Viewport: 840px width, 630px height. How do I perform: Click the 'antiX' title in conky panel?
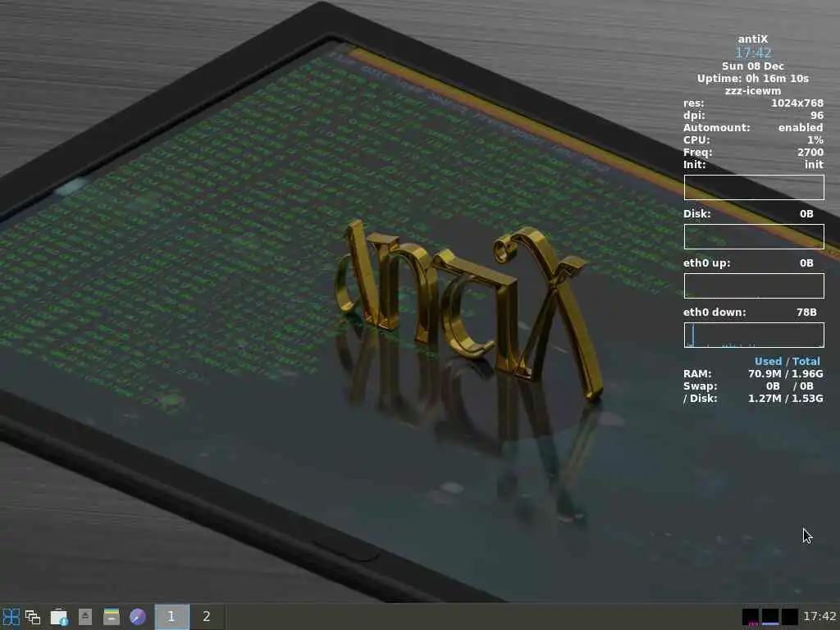[753, 39]
